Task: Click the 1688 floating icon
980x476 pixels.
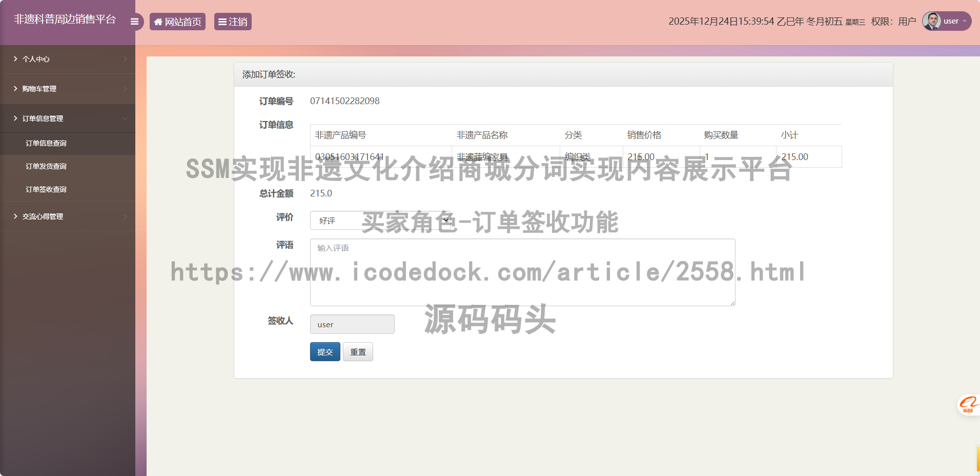Action: (x=968, y=404)
